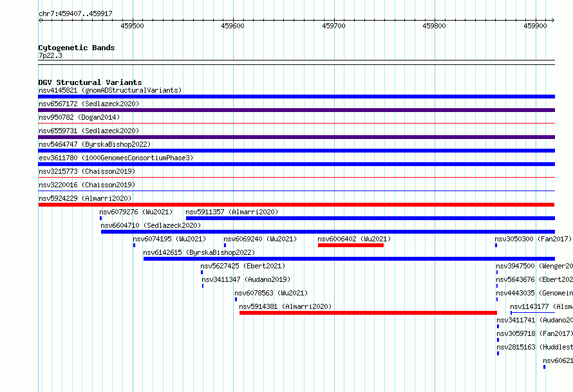Click the DGV Structural Variants track title

tap(90, 82)
